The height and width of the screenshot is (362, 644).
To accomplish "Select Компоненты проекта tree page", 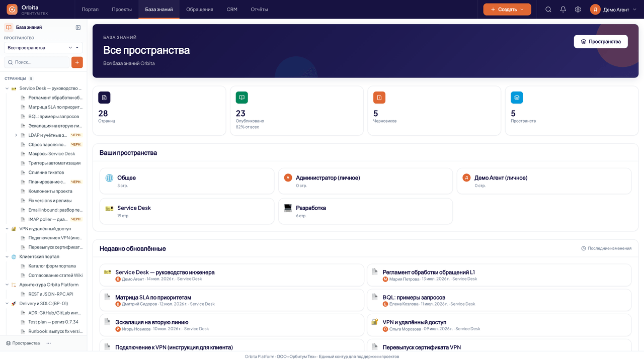I will (x=51, y=192).
